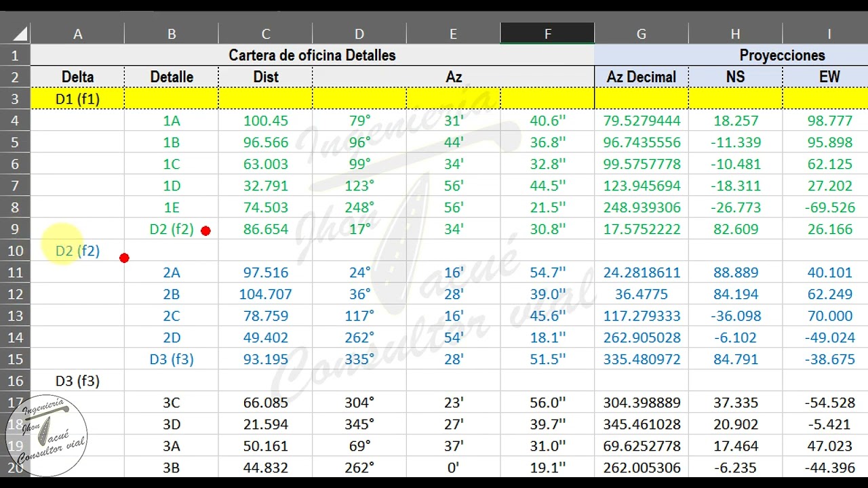Image resolution: width=868 pixels, height=488 pixels.
Task: Click the detail cell '2A'
Action: pyautogui.click(x=172, y=272)
